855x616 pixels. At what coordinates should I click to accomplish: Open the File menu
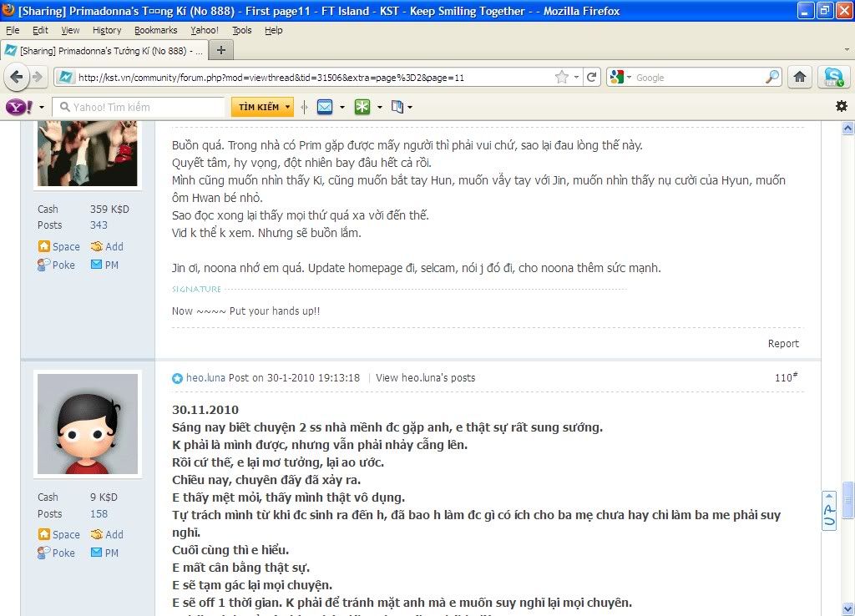click(x=13, y=30)
